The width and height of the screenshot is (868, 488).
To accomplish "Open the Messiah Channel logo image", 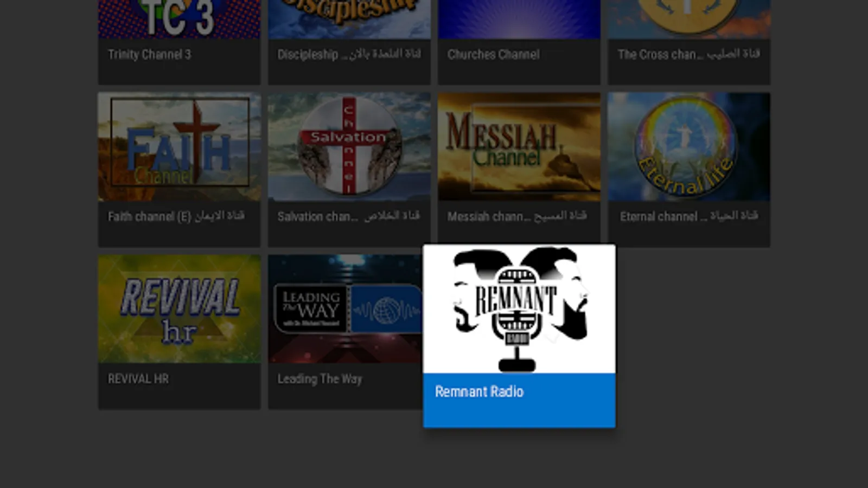I will click(519, 146).
